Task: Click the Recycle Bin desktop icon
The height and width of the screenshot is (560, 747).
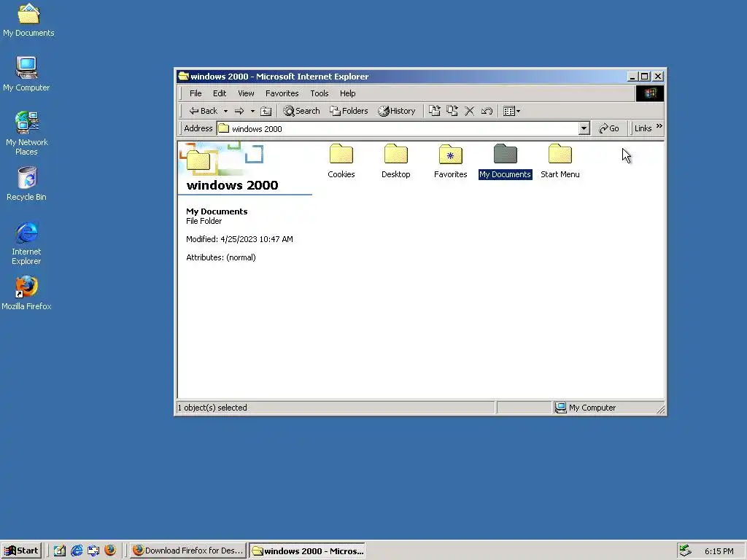Action: pyautogui.click(x=27, y=184)
